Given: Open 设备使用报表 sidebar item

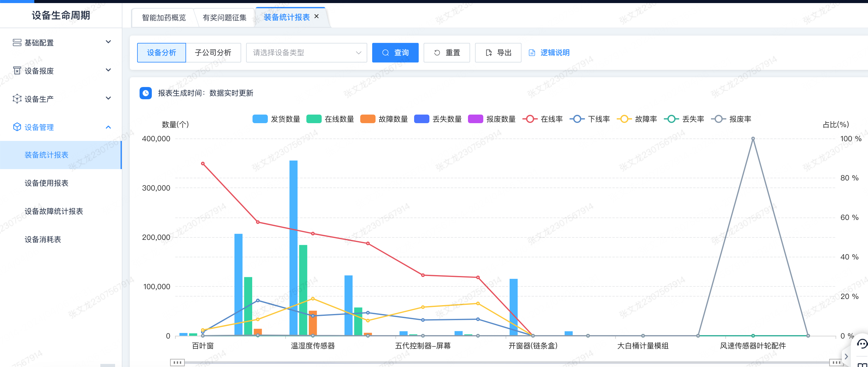Looking at the screenshot, I should point(61,183).
